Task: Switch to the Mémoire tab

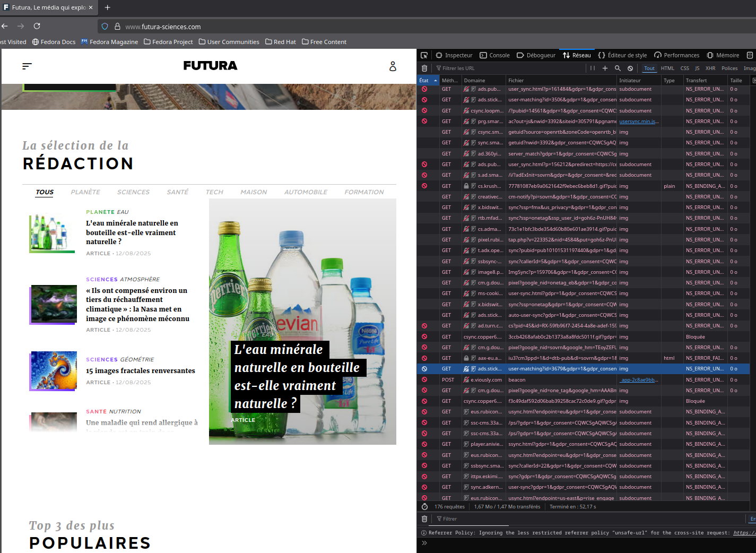Action: (723, 55)
